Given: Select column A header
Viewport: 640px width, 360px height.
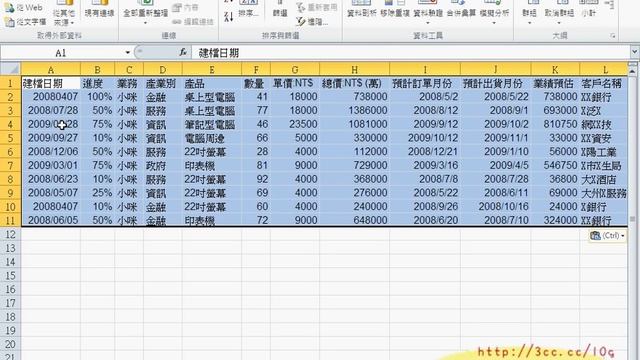Looking at the screenshot, I should click(51, 69).
